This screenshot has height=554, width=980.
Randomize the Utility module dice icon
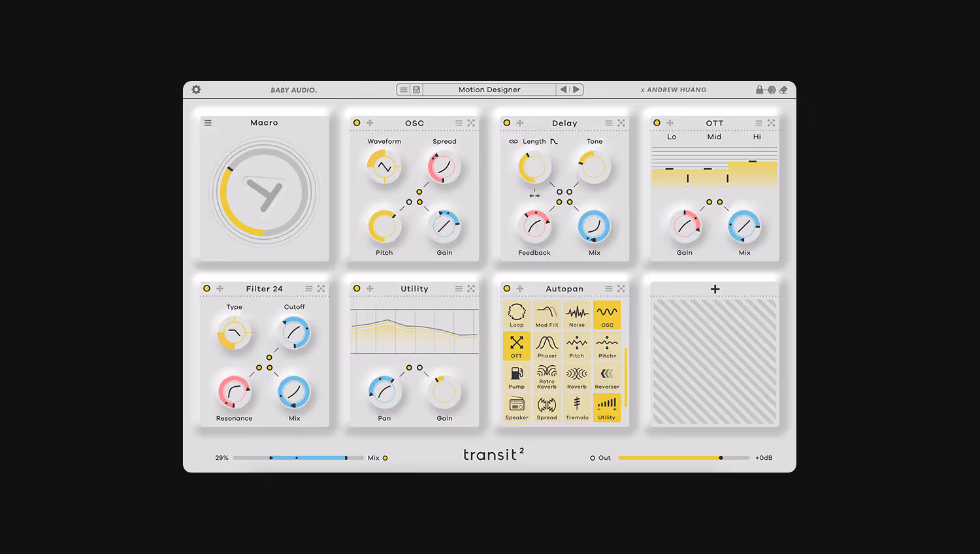[471, 288]
